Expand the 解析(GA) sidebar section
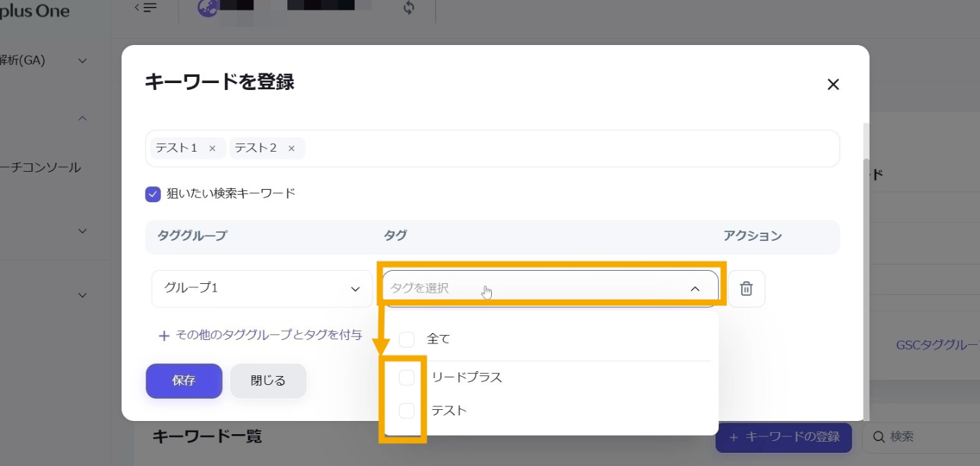Image resolution: width=980 pixels, height=466 pixels. 82,61
